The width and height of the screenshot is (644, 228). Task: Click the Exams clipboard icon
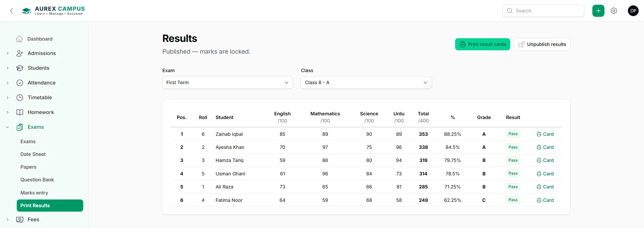coord(20,127)
